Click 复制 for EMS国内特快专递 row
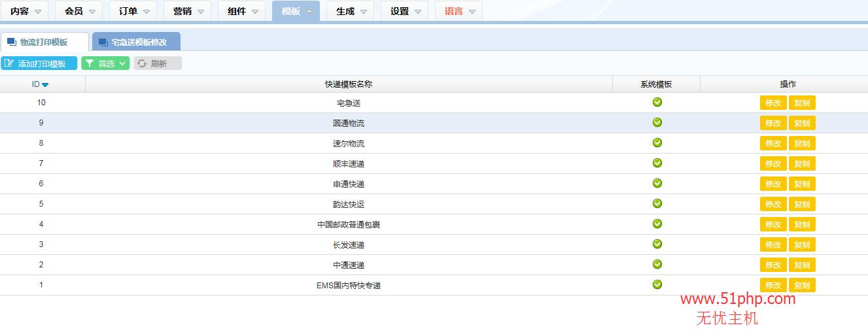Viewport: 868px width, 336px height. pyautogui.click(x=802, y=285)
